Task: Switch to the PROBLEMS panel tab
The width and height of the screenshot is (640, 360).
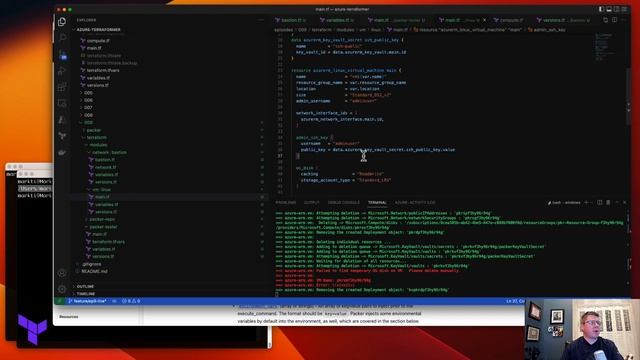Action: pyautogui.click(x=286, y=202)
